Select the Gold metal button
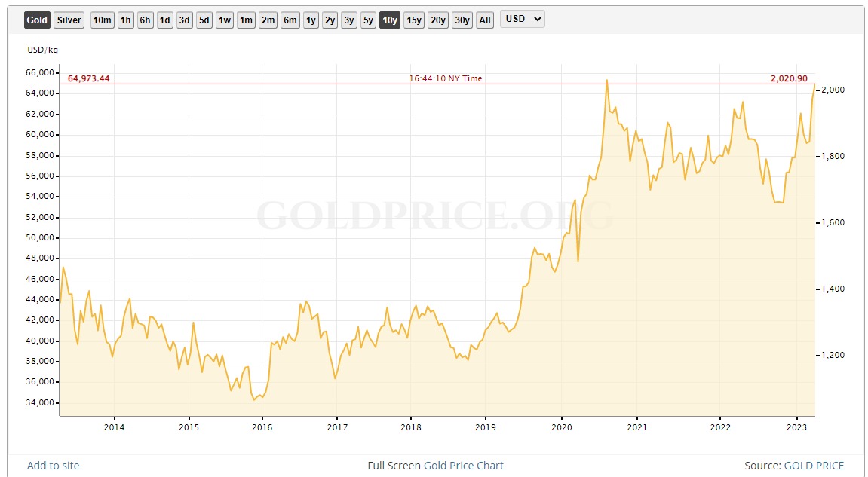 pyautogui.click(x=37, y=20)
